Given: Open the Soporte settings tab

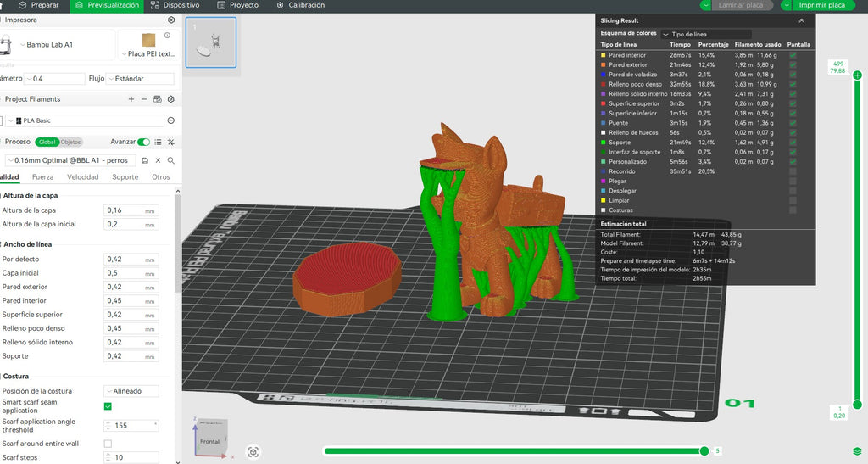Looking at the screenshot, I should (125, 177).
